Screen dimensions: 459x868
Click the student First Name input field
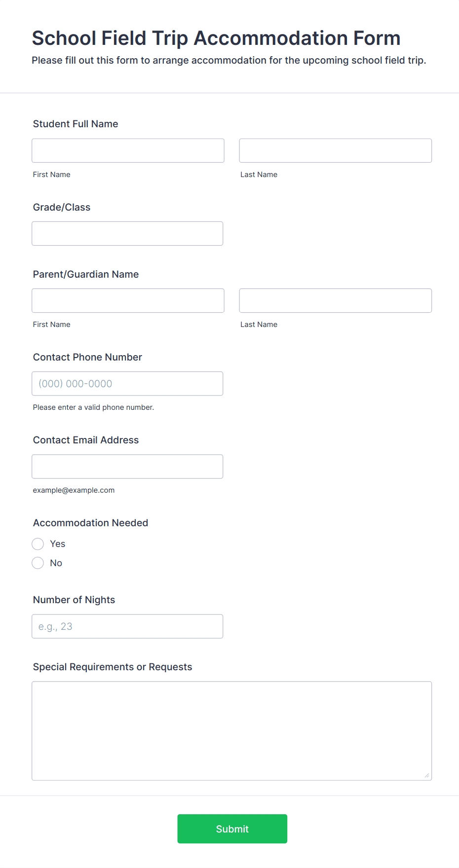coord(128,150)
